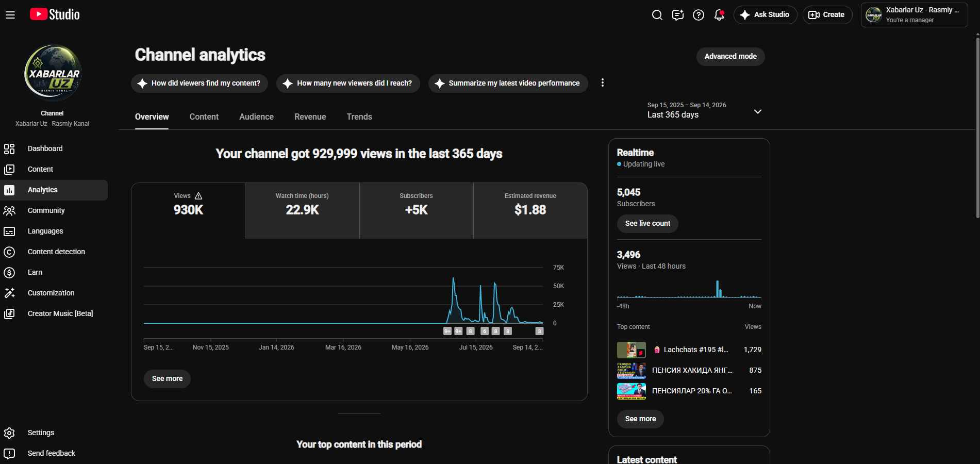This screenshot has height=464, width=980.
Task: Switch to the Revenue tab
Action: (x=310, y=117)
